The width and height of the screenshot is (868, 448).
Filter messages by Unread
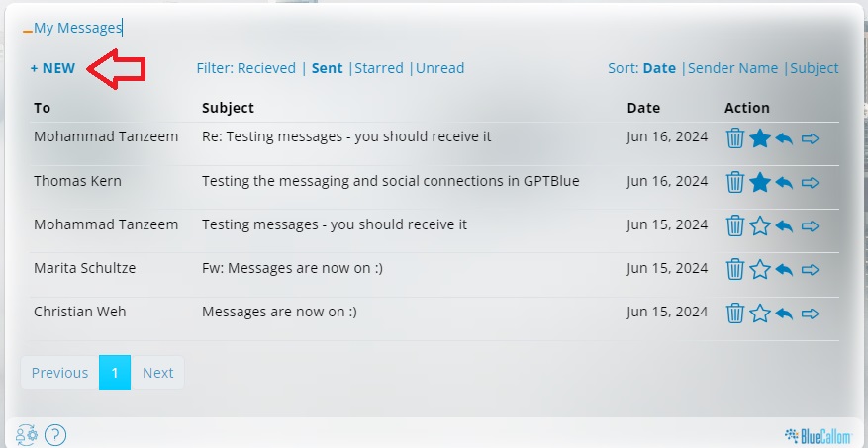[x=440, y=68]
